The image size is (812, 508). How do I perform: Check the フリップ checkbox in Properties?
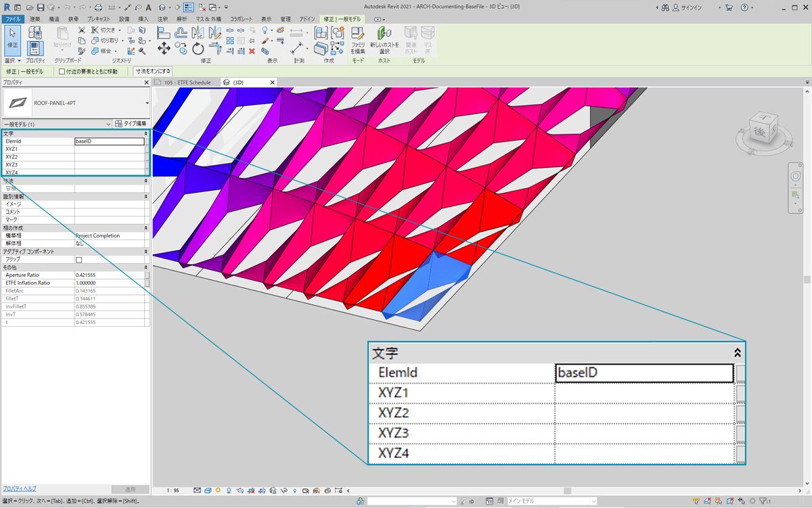78,260
